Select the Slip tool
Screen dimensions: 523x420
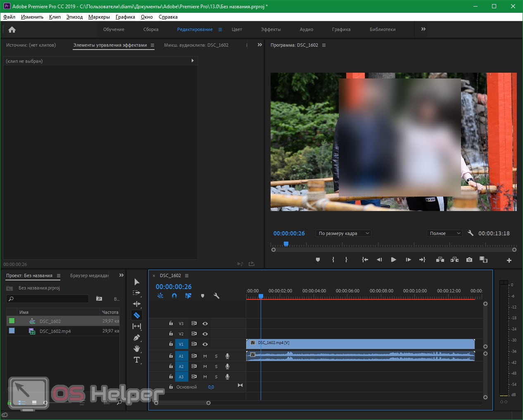137,326
